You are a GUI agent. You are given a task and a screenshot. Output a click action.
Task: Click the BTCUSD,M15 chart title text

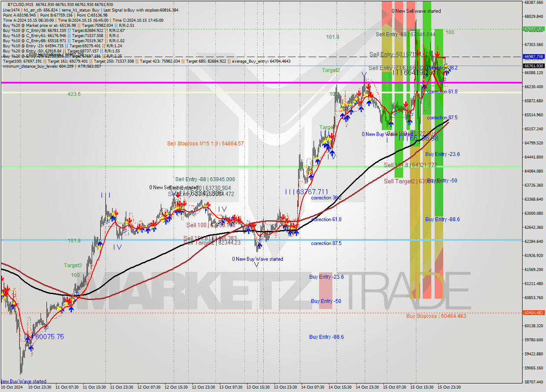[x=21, y=4]
